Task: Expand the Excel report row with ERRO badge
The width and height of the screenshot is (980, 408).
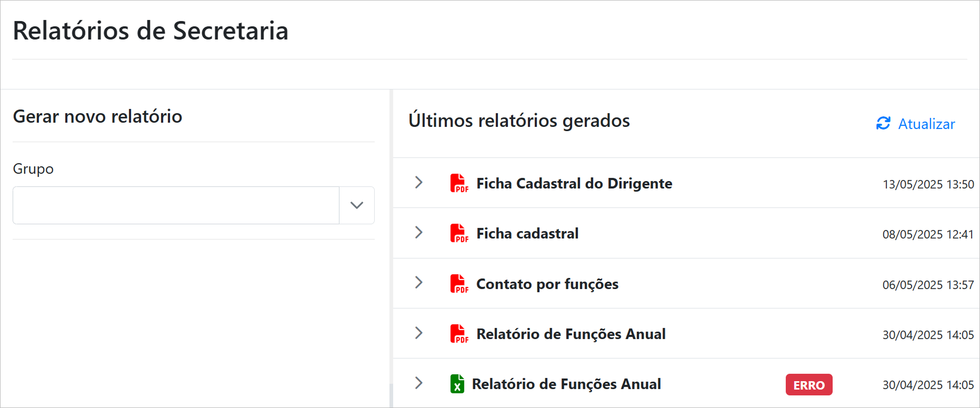Action: click(x=419, y=383)
